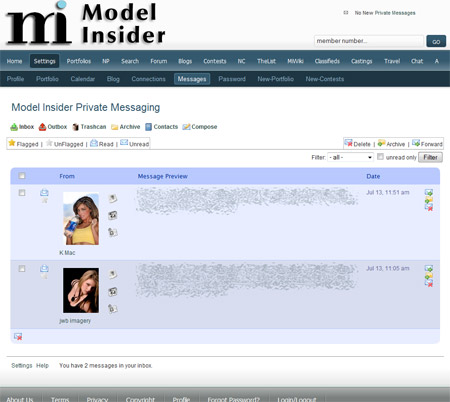Open the Classifieds menu item

(x=327, y=61)
